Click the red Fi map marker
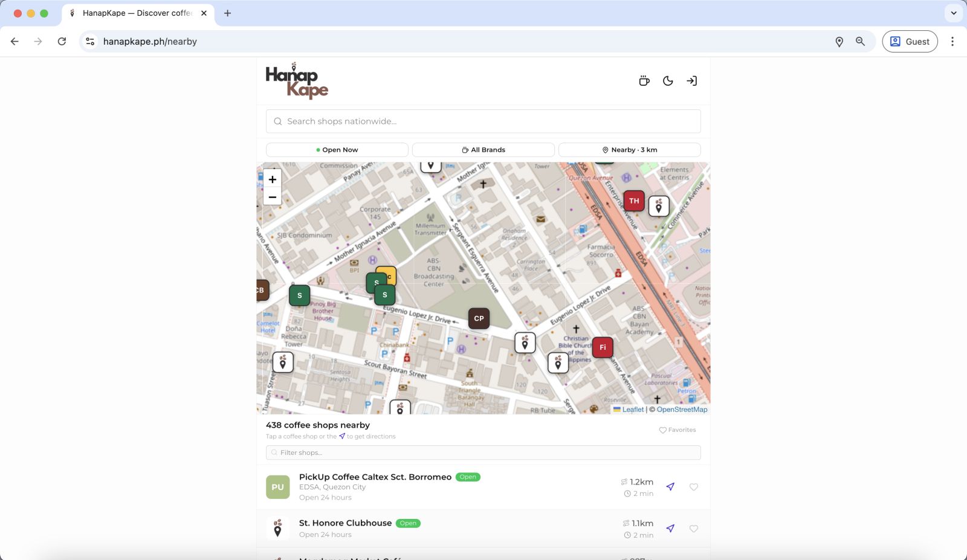The image size is (967, 560). coord(603,347)
